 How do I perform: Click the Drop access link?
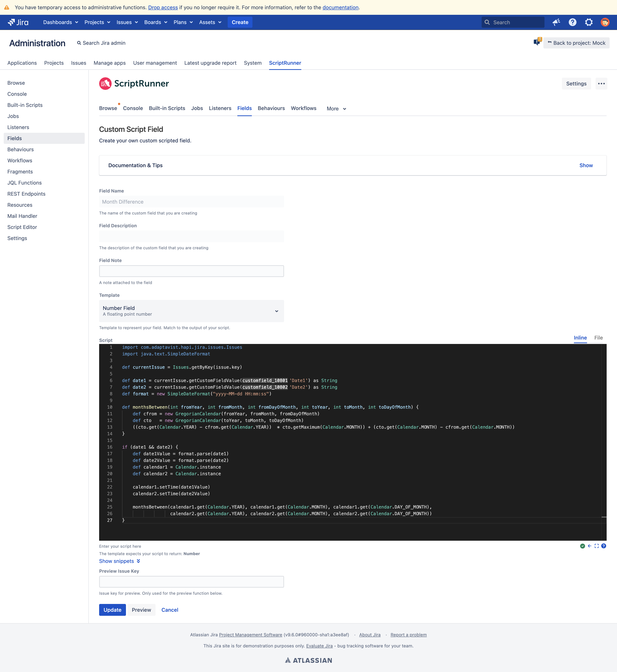coord(163,7)
